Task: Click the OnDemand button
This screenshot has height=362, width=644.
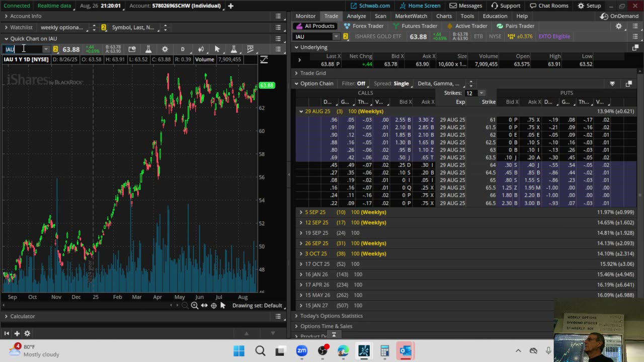Action: 619,16
